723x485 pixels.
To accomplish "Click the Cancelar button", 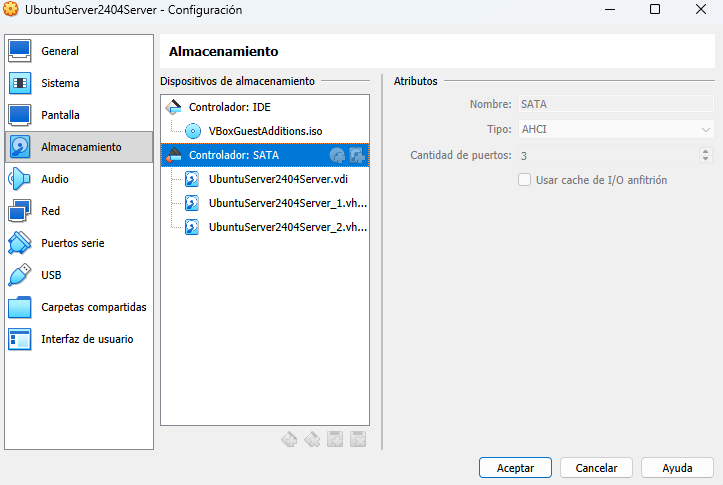I will pos(596,467).
